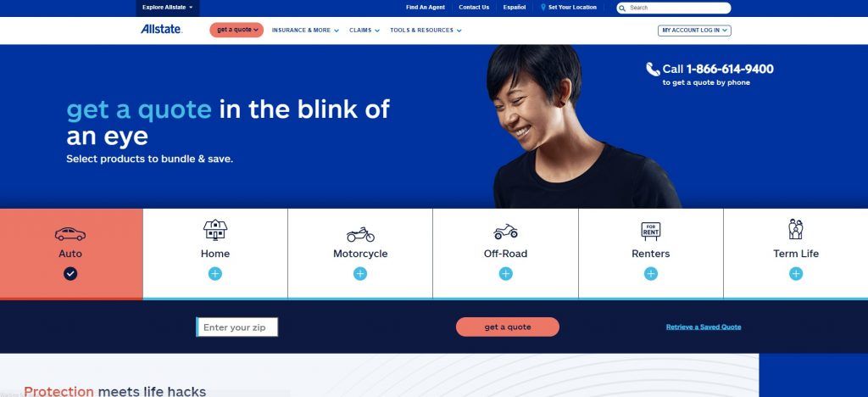The image size is (868, 397).
Task: Click the Auto car icon
Action: tap(70, 234)
